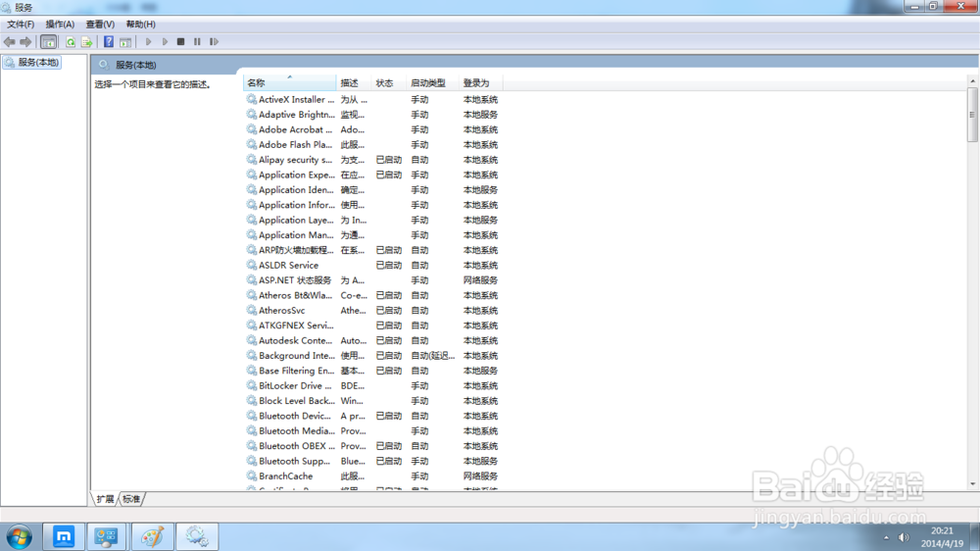Select the ASP.NET 状态服务 icon
The height and width of the screenshot is (551, 980).
tap(251, 280)
